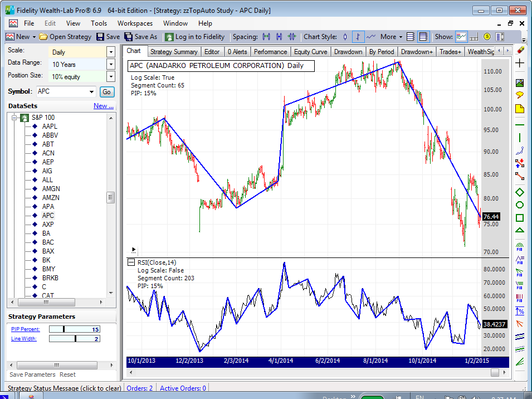This screenshot has height=399, width=532.
Task: Collapse the S&P 100 dataset tree
Action: [x=14, y=118]
